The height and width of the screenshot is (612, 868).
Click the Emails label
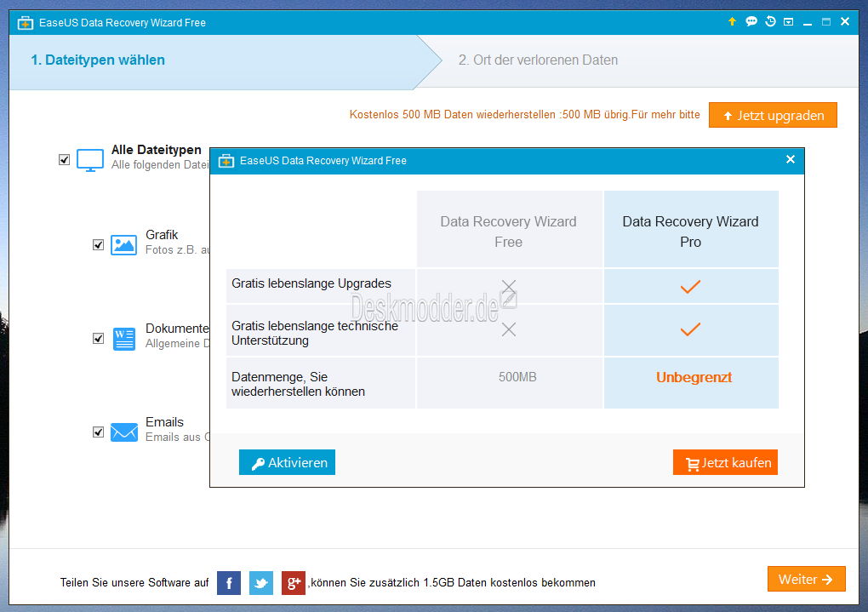click(164, 422)
